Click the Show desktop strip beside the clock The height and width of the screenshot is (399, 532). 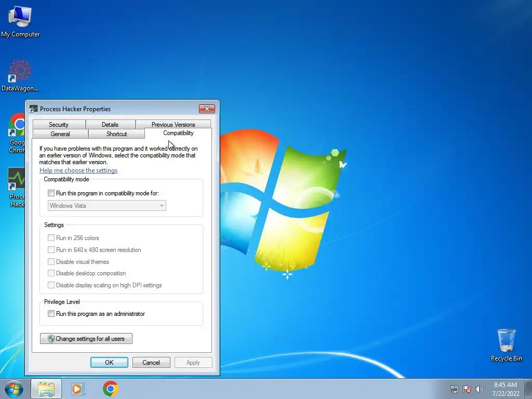[528, 389]
